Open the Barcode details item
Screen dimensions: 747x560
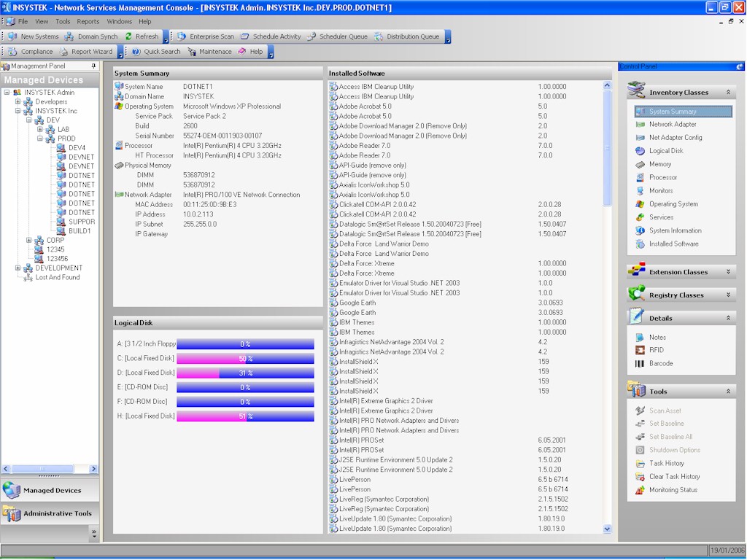click(x=660, y=363)
